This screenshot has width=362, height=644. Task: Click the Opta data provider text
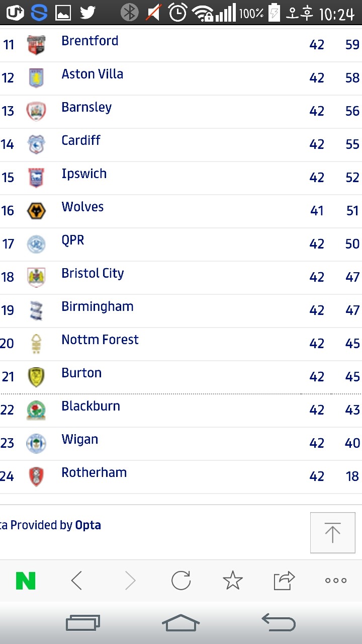[88, 525]
